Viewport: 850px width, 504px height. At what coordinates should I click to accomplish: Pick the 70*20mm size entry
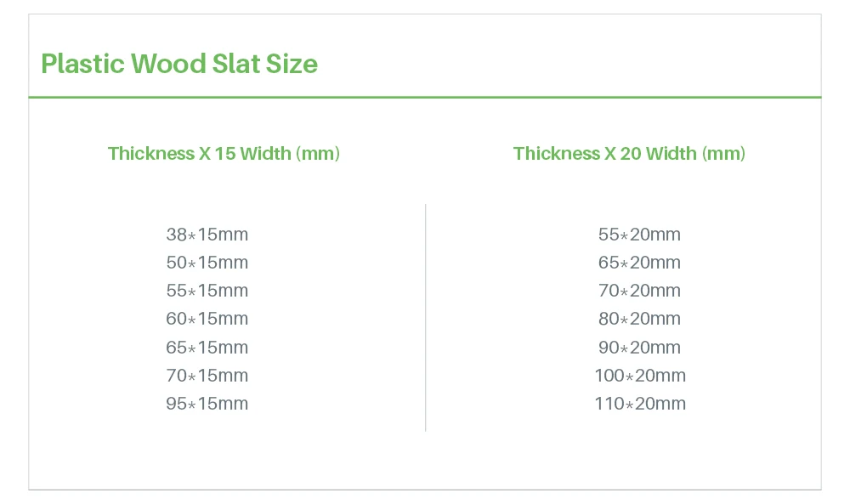pos(639,291)
